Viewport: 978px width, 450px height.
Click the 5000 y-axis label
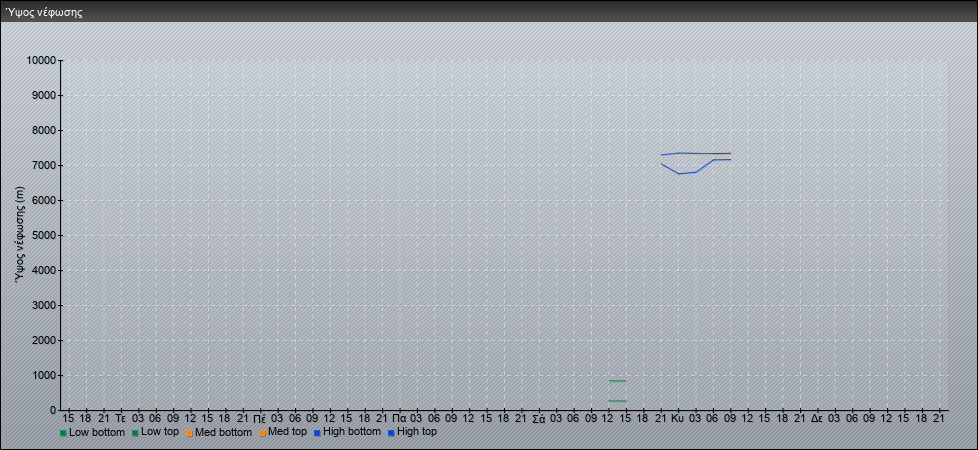coord(44,235)
